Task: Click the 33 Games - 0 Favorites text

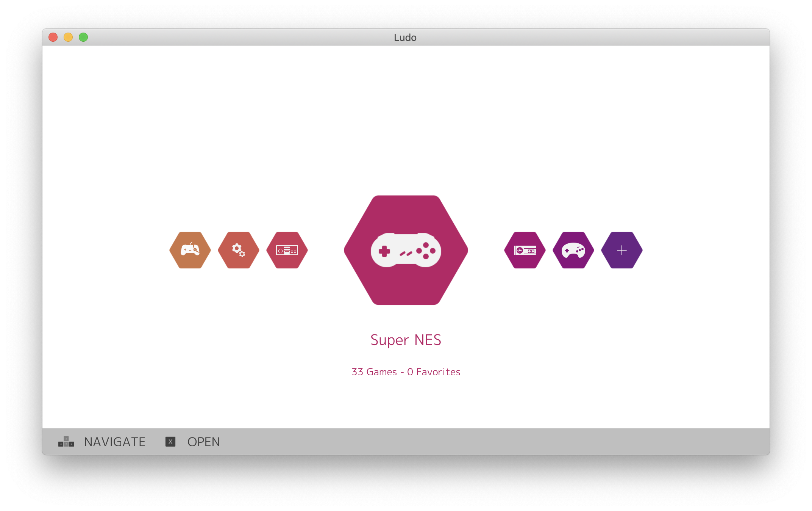Action: coord(406,372)
